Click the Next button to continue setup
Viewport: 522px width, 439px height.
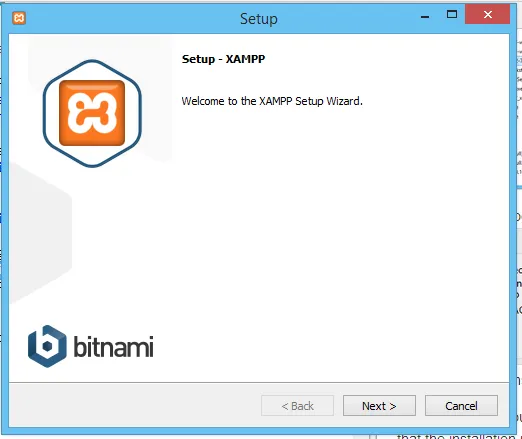[379, 406]
